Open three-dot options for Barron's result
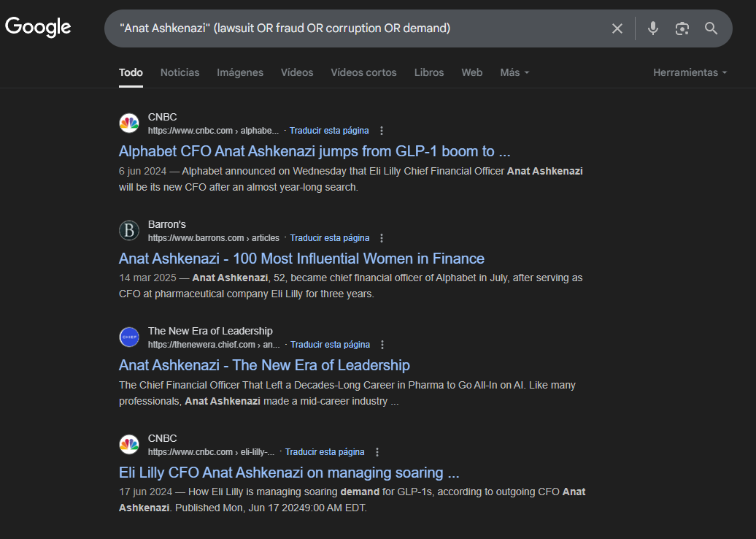756x539 pixels. 382,238
